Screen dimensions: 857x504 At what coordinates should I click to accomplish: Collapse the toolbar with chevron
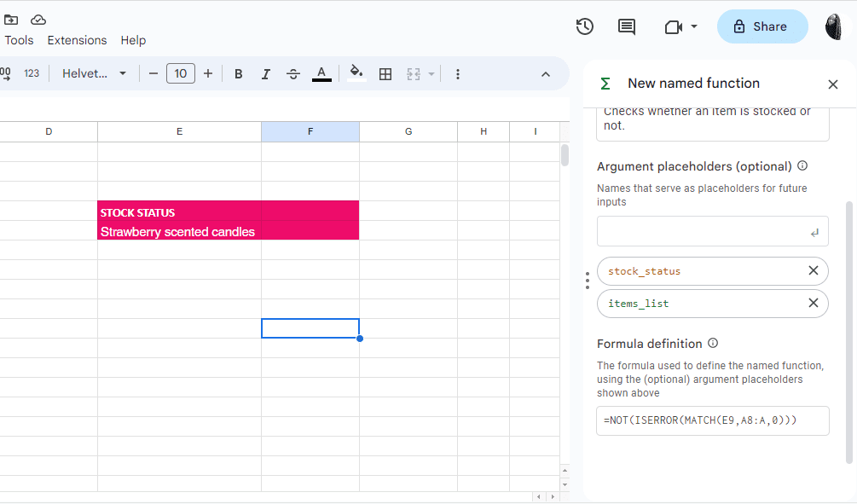pos(546,74)
